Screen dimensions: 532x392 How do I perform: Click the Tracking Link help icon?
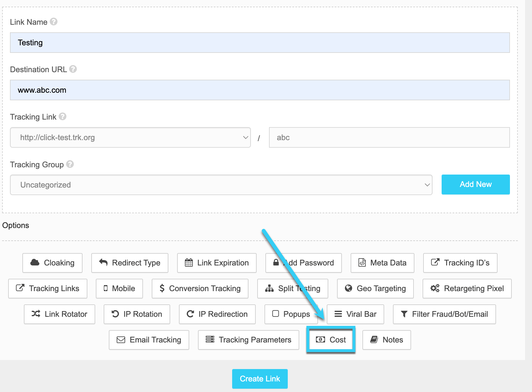[x=63, y=117]
